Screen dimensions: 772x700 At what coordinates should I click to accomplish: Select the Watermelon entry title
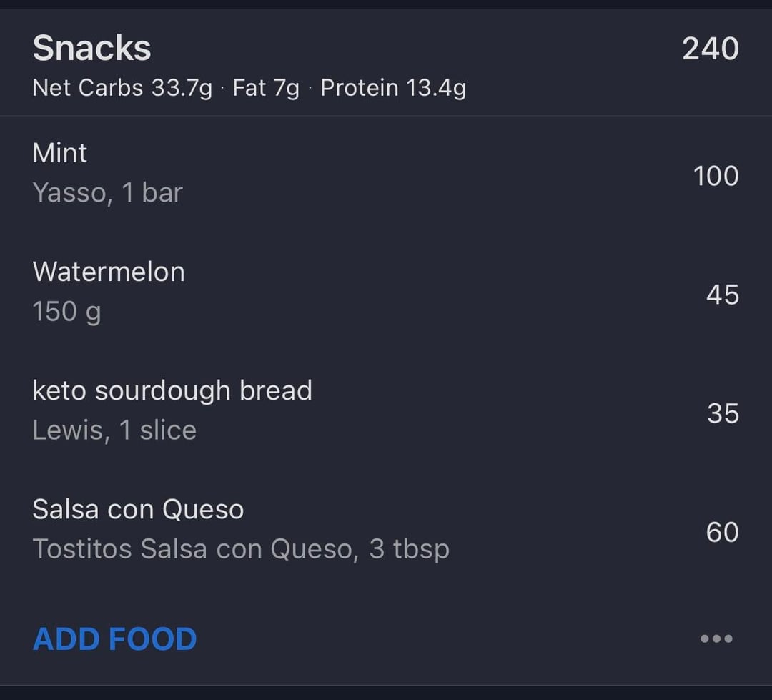(x=109, y=272)
